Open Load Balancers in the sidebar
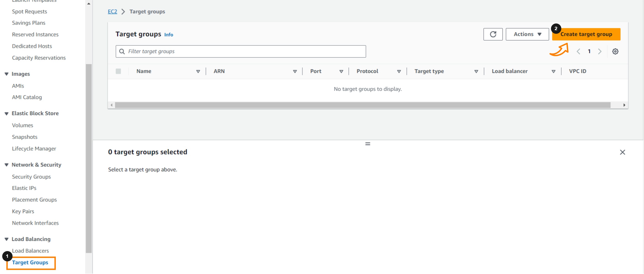Viewport: 644px width, 274px height. click(30, 250)
